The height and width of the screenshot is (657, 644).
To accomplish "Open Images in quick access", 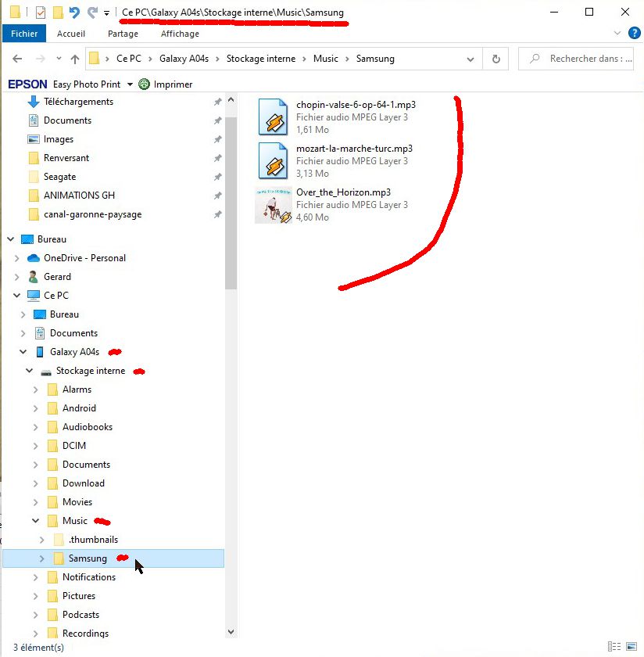I will 58,139.
